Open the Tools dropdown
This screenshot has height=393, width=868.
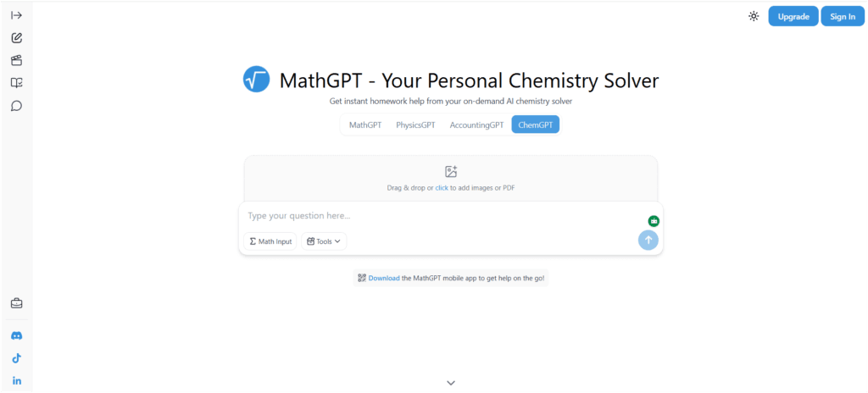click(324, 241)
